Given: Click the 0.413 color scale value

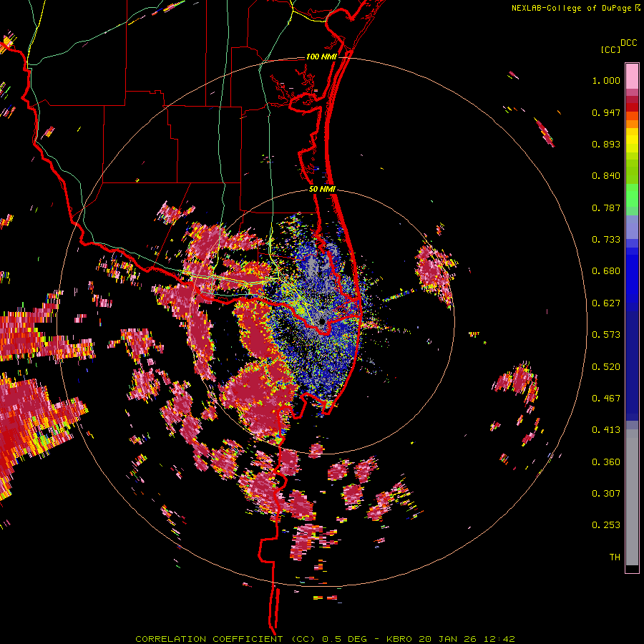Looking at the screenshot, I should (606, 430).
